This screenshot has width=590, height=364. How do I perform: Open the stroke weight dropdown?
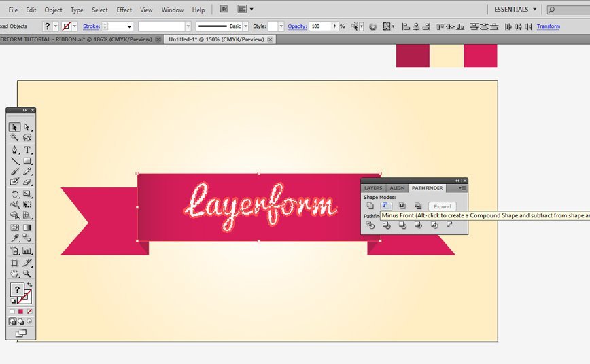click(x=129, y=26)
